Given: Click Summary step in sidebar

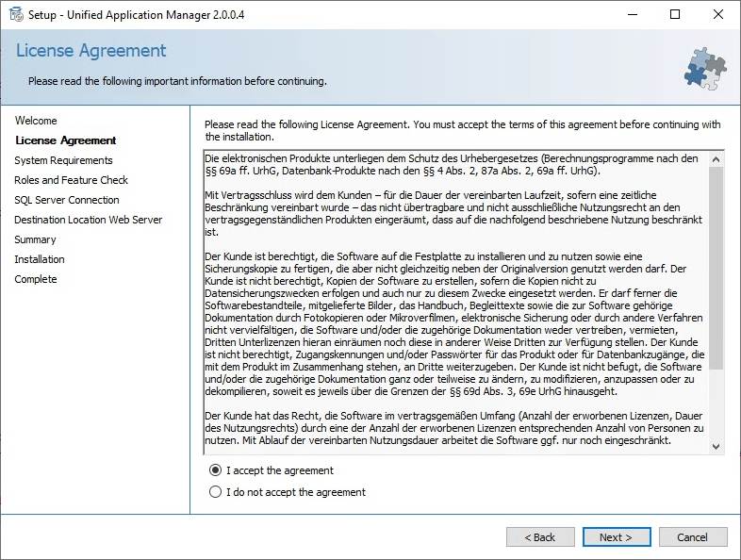Looking at the screenshot, I should coord(35,239).
